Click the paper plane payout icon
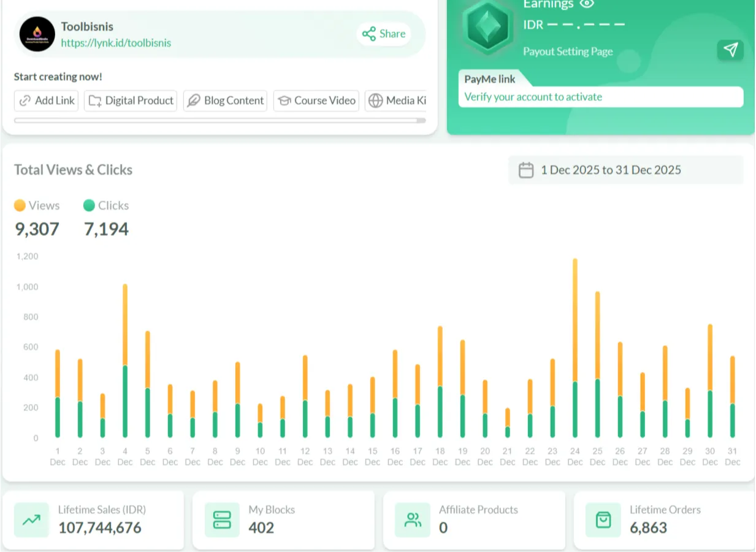 730,50
